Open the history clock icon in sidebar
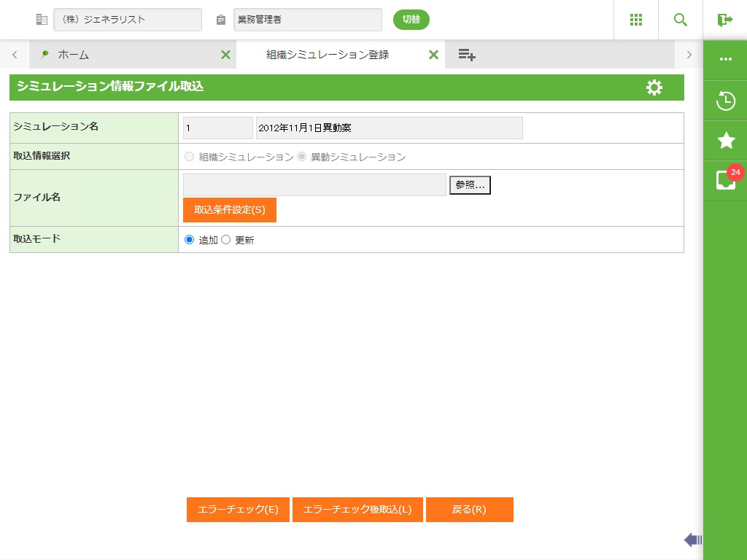747x560 pixels. (725, 101)
